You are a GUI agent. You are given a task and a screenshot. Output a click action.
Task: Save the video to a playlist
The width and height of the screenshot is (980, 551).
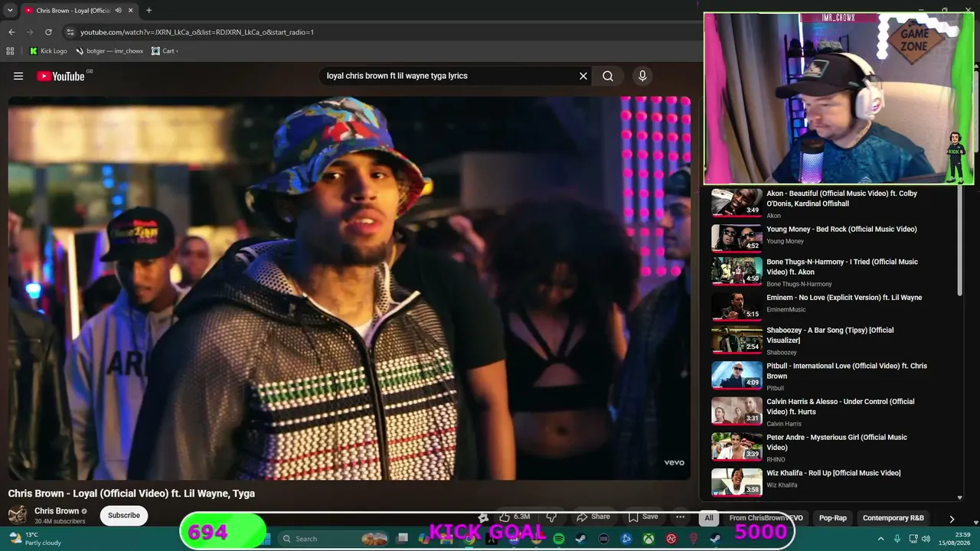[643, 517]
